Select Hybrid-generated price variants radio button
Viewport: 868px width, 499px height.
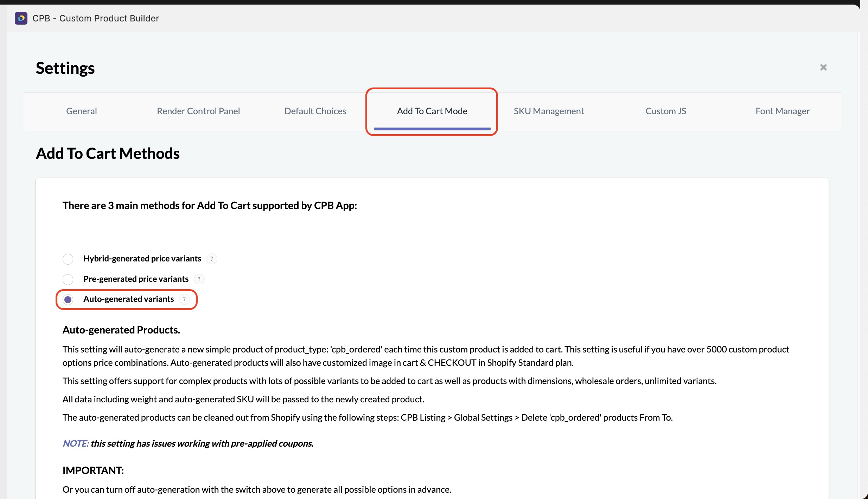point(68,259)
